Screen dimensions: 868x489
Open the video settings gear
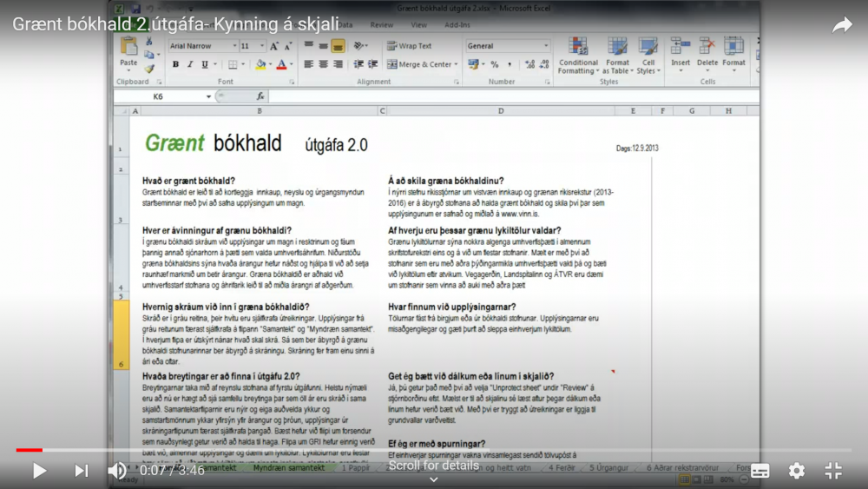797,471
